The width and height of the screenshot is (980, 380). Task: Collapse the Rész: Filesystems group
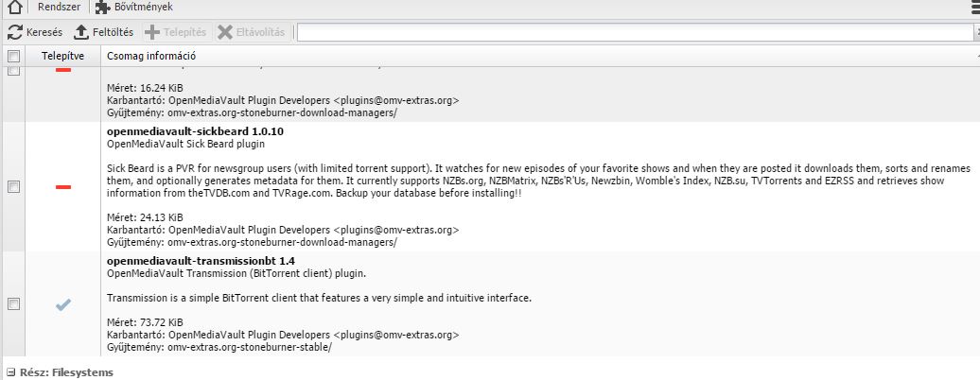click(10, 372)
